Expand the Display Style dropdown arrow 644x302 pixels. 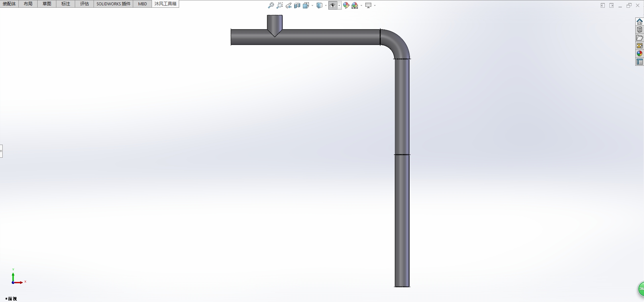326,5
